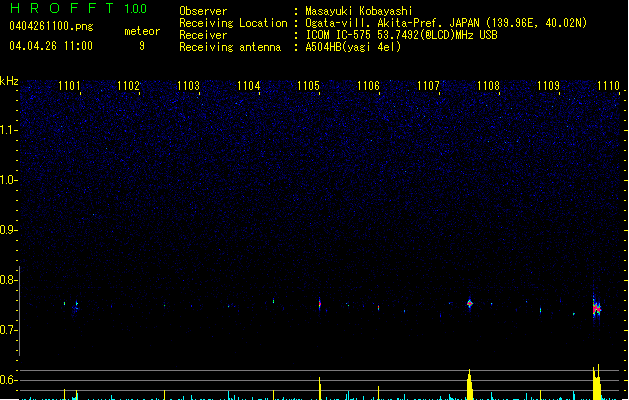
Task: Select antenna value A504HB(yagi 4el)
Action: point(353,47)
